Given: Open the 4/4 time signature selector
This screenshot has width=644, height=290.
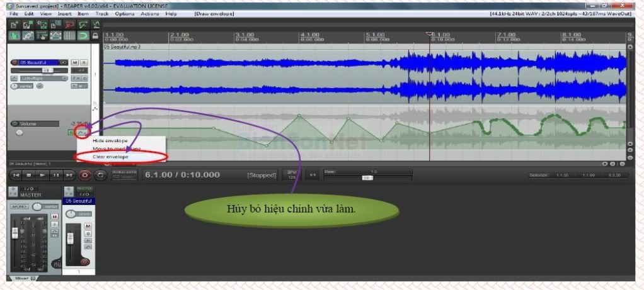Looking at the screenshot, I should 311,174.
